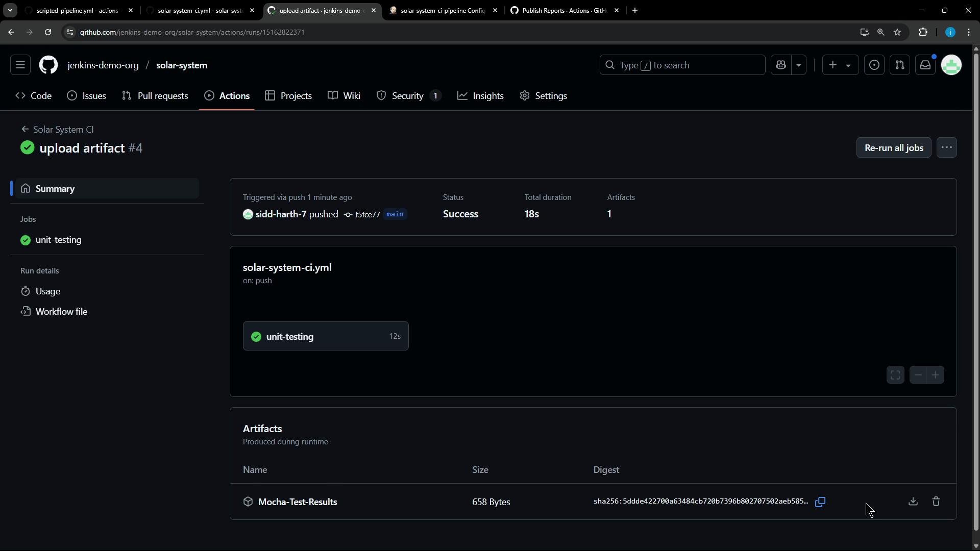The image size is (980, 551).
Task: Switch to the Wiki tab
Action: point(345,96)
